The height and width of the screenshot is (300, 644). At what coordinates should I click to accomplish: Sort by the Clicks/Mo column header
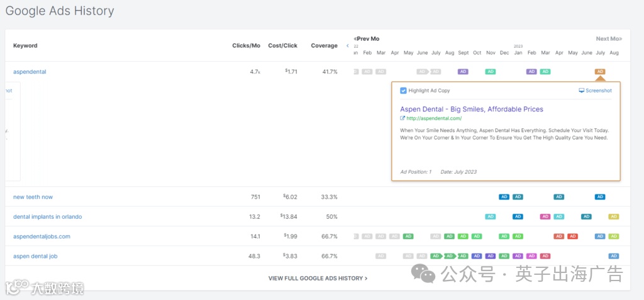point(246,46)
